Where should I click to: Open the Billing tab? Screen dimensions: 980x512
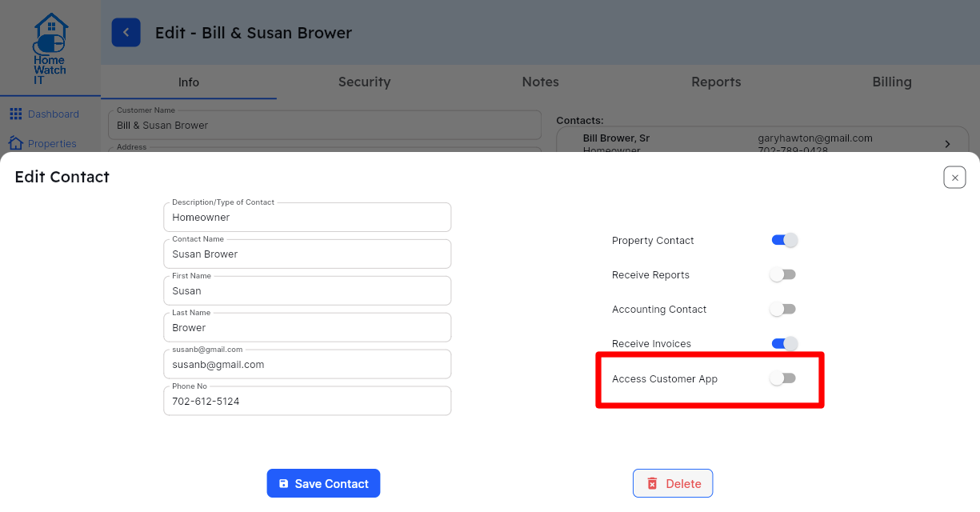tap(892, 82)
